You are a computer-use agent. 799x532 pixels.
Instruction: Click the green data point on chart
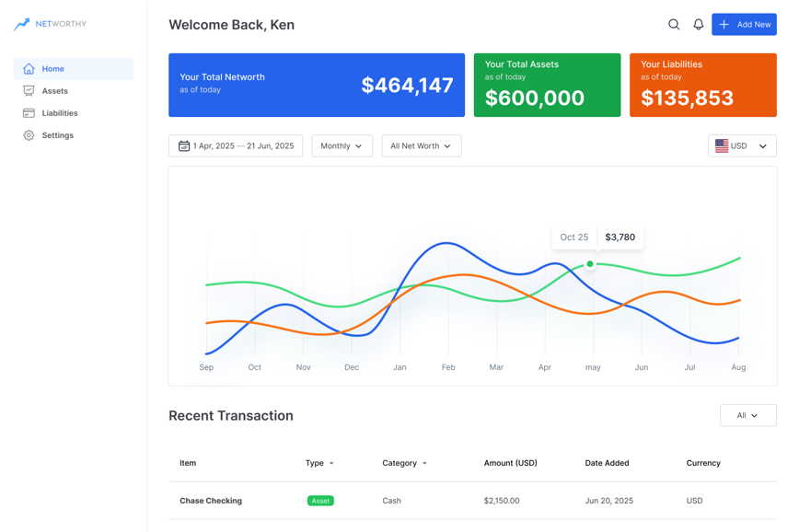(590, 264)
